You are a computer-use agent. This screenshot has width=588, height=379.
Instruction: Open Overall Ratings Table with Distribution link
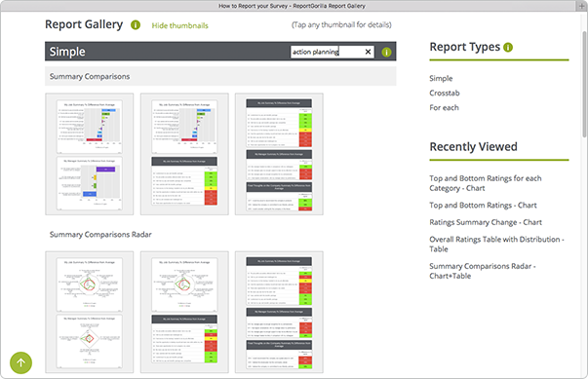496,244
